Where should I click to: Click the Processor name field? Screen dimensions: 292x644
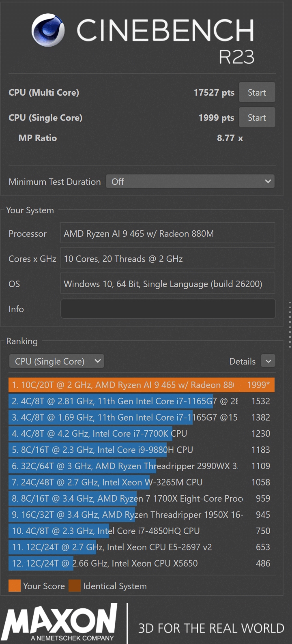[168, 234]
